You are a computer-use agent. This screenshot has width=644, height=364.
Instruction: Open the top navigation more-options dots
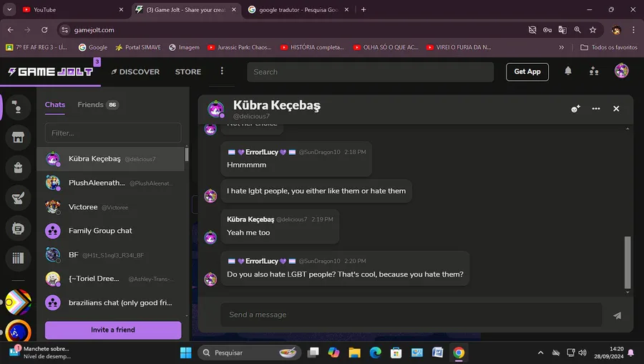pyautogui.click(x=222, y=71)
